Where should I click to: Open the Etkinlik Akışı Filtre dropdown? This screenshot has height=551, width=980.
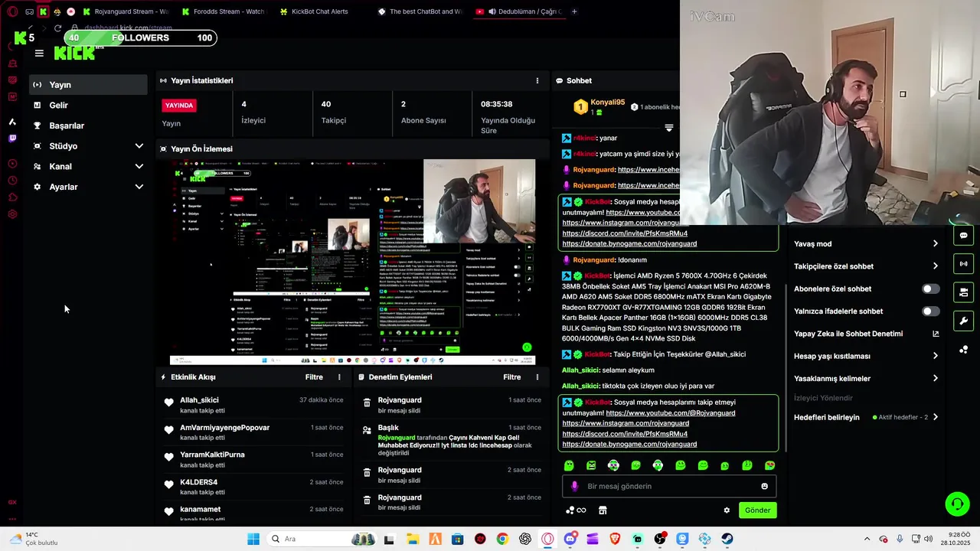[x=314, y=377]
